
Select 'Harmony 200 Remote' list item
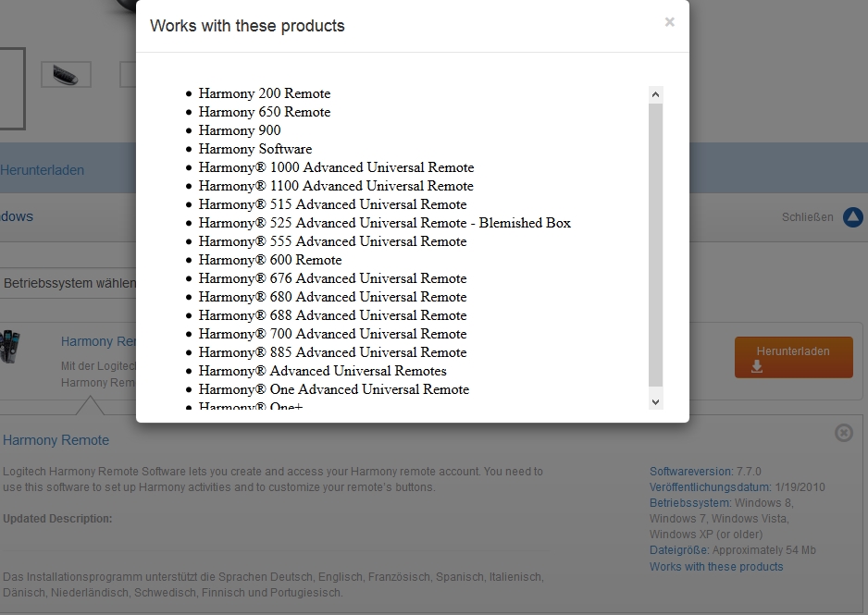tap(265, 93)
